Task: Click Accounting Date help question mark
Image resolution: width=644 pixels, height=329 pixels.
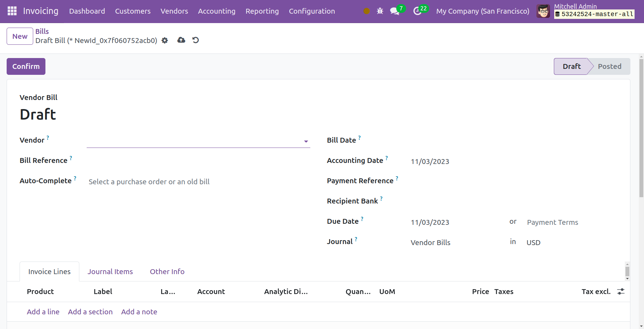Action: click(x=387, y=158)
